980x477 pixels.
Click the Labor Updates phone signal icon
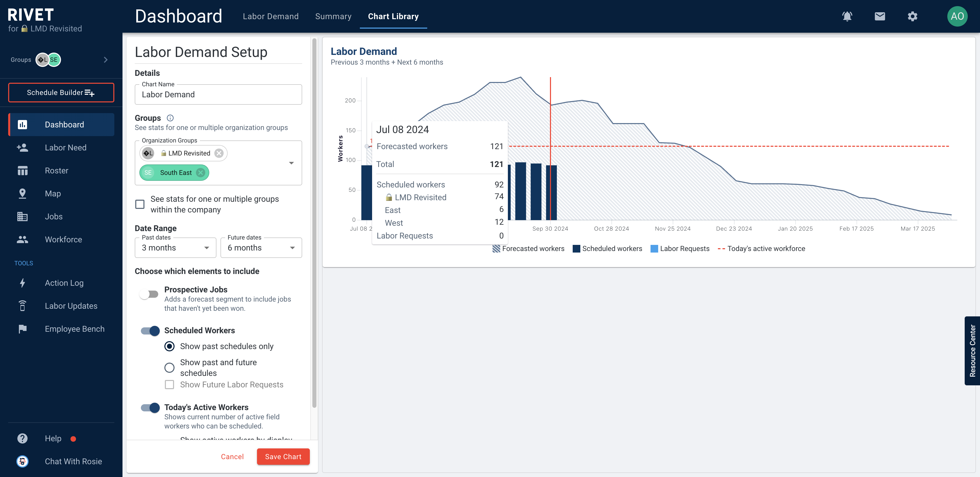point(22,306)
